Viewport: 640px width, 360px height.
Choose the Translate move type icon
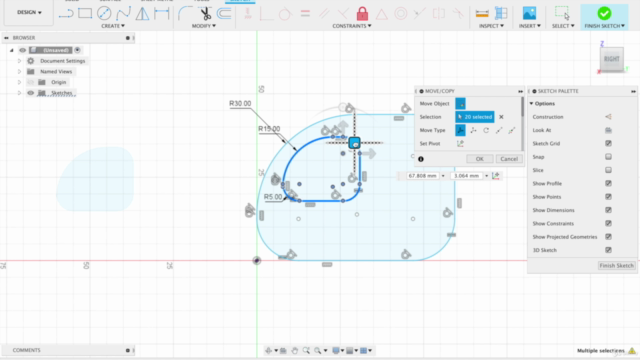pyautogui.click(x=473, y=130)
